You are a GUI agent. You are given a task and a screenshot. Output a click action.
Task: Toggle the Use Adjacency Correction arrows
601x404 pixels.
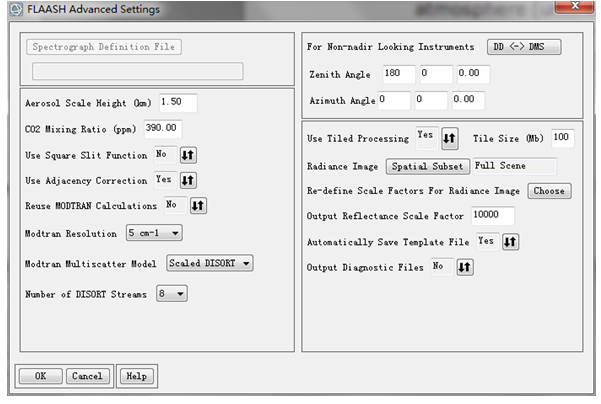[188, 180]
